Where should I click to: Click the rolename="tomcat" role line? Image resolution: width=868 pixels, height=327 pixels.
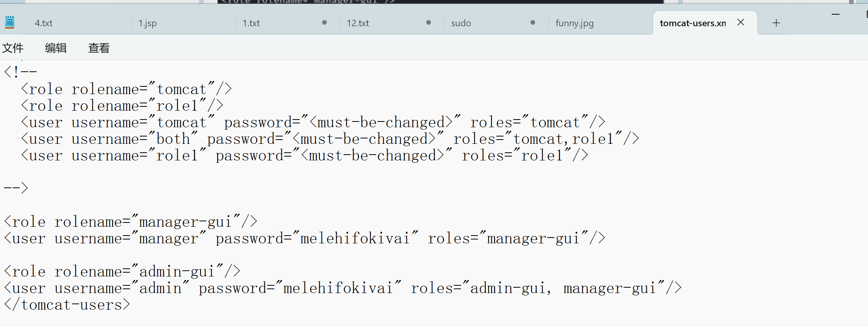(x=126, y=89)
